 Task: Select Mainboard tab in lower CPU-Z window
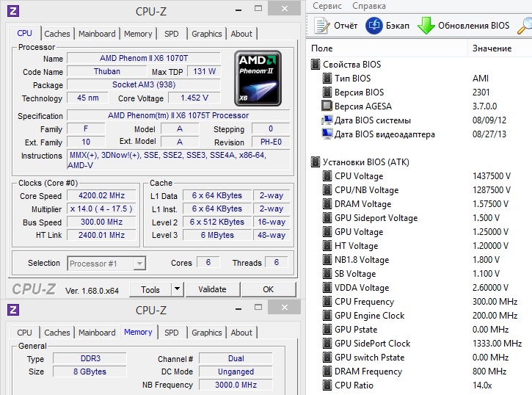[97, 333]
